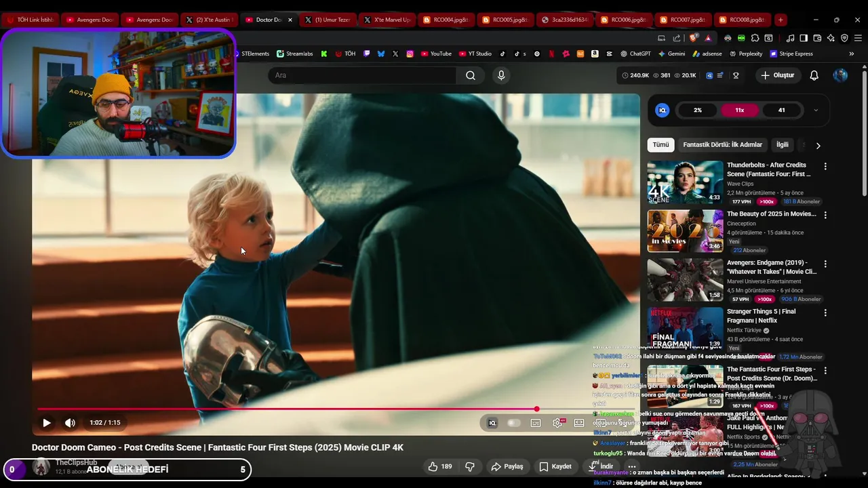
Task: Dislike the video
Action: coord(469,466)
